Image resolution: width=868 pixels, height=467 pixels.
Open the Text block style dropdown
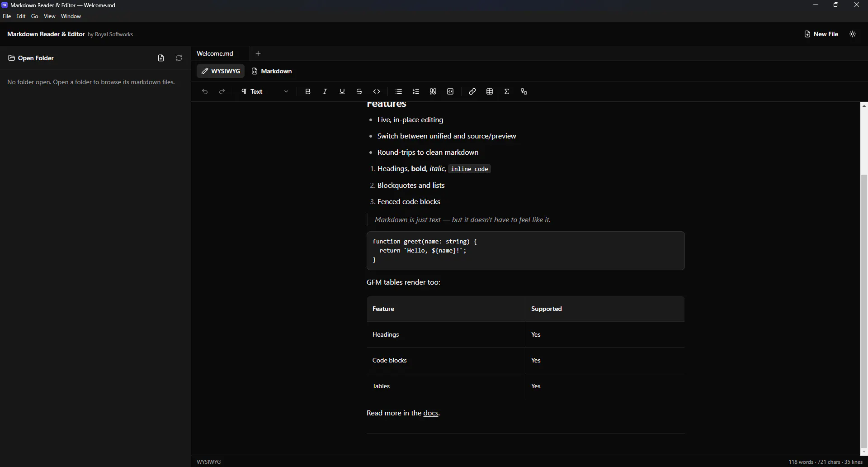(x=265, y=92)
